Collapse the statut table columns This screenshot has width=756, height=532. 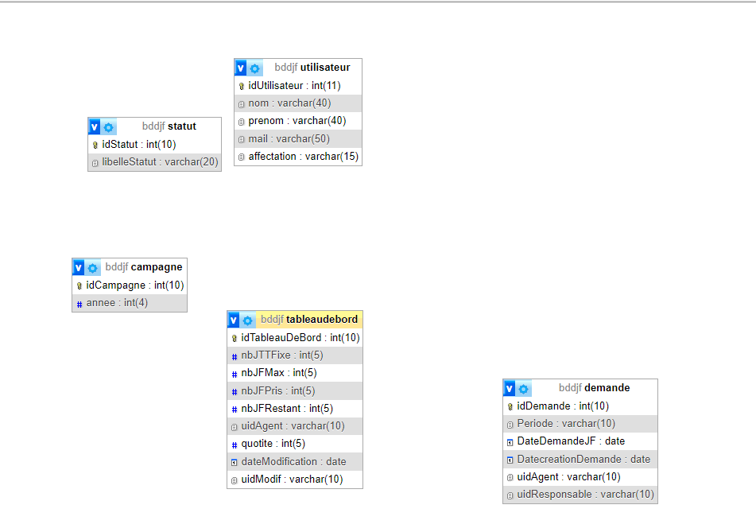95,127
